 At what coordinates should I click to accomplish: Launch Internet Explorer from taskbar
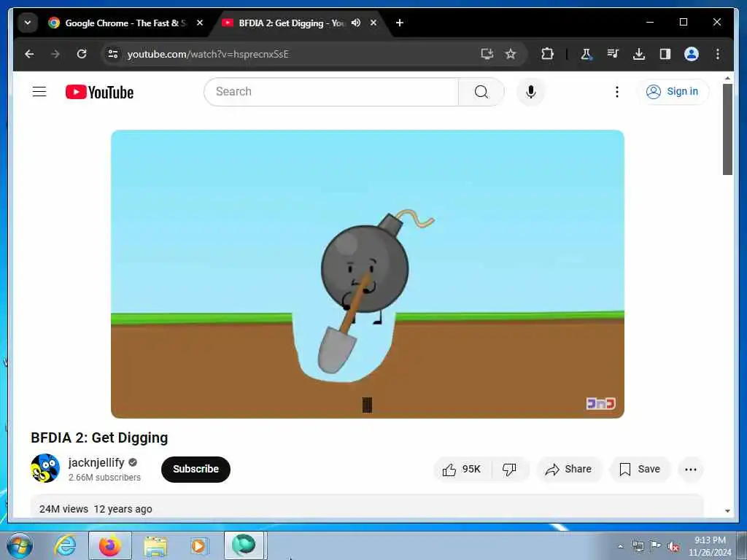(65, 545)
